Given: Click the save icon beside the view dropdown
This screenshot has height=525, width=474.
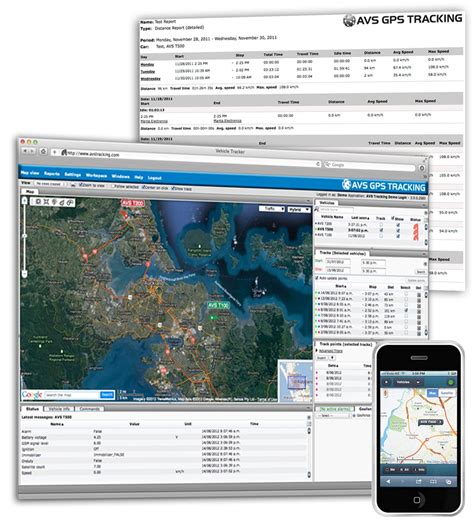Looking at the screenshot, I should pyautogui.click(x=73, y=185).
